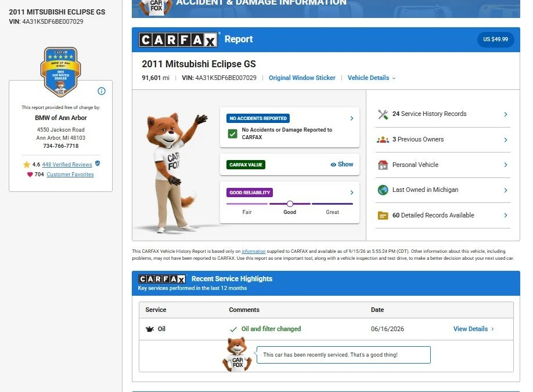Click the gold star rating icon
This screenshot has width=533, height=392.
tap(27, 165)
